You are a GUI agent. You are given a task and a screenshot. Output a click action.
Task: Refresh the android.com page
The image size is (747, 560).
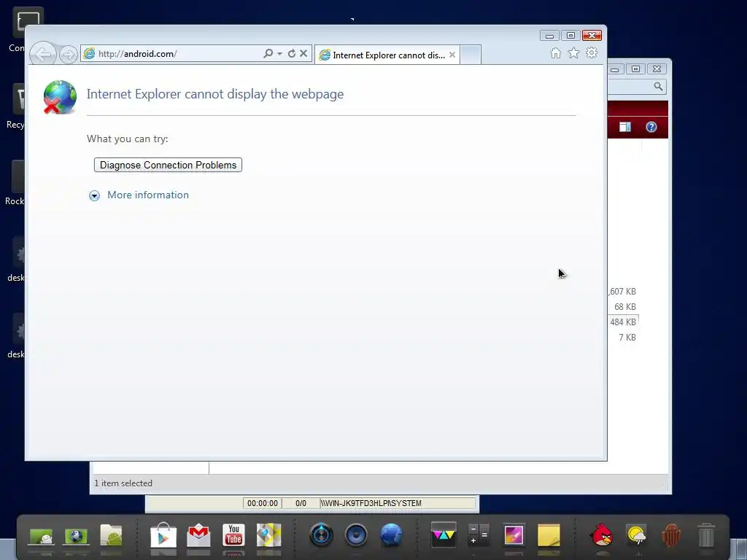tap(292, 53)
